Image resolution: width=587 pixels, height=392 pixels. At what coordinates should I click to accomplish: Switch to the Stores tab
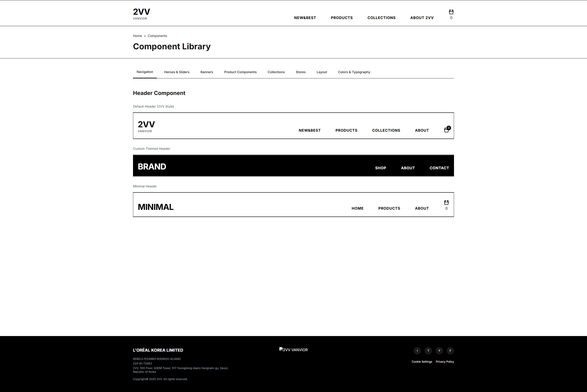click(301, 72)
